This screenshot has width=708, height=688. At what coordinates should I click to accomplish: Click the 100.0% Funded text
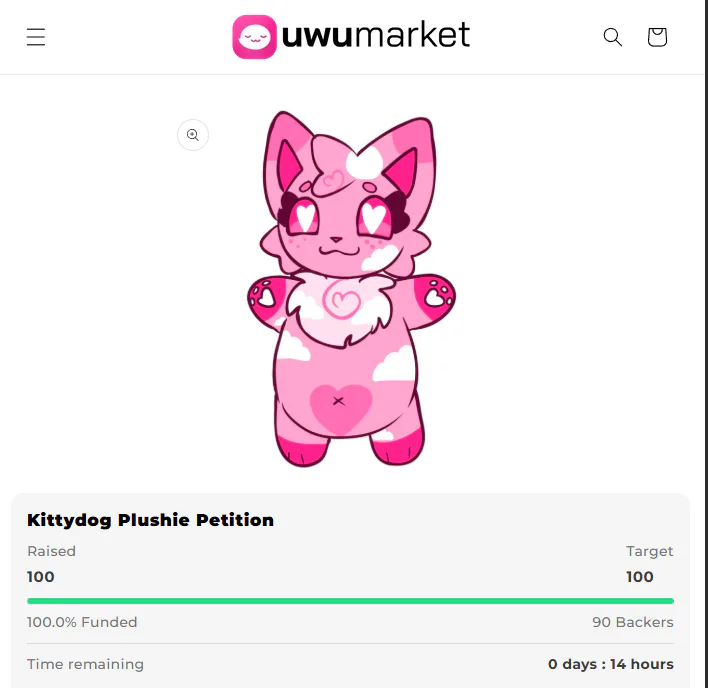(x=82, y=623)
